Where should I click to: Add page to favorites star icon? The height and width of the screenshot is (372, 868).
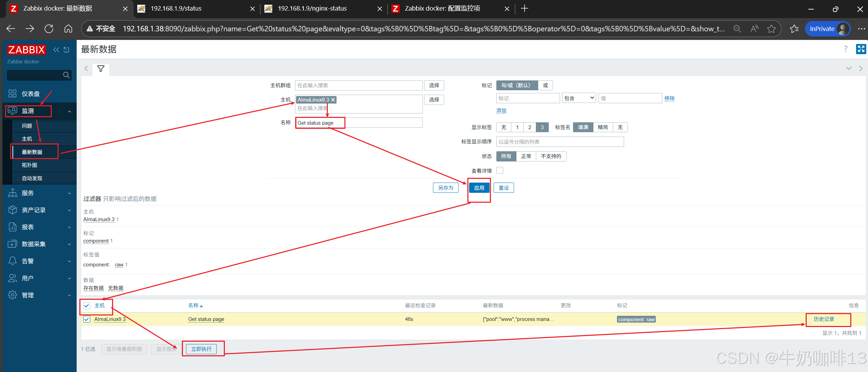point(771,29)
